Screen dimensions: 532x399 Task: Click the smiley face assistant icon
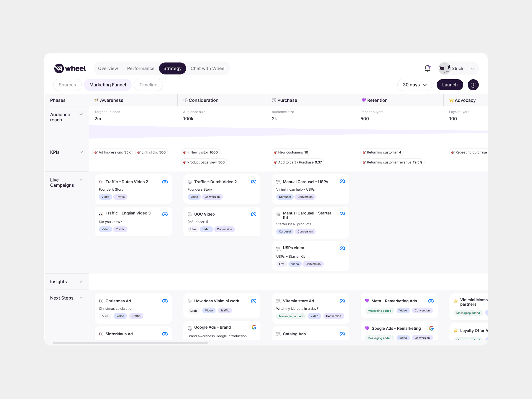pos(473,85)
